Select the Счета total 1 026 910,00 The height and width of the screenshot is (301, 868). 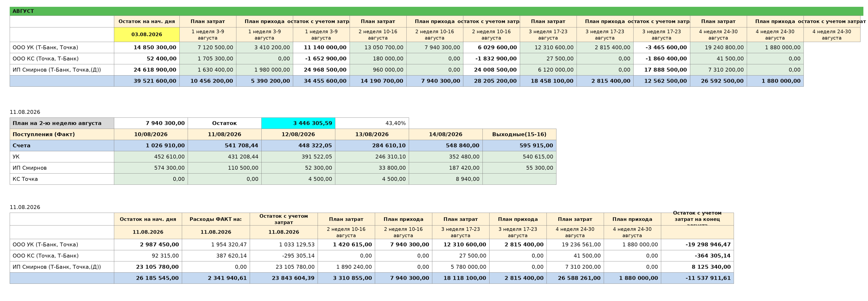pyautogui.click(x=151, y=145)
